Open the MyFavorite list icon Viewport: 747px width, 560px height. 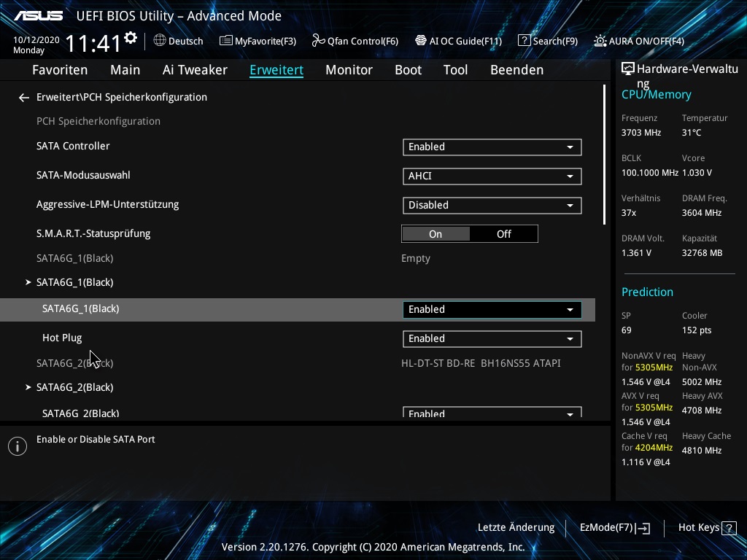pos(226,41)
